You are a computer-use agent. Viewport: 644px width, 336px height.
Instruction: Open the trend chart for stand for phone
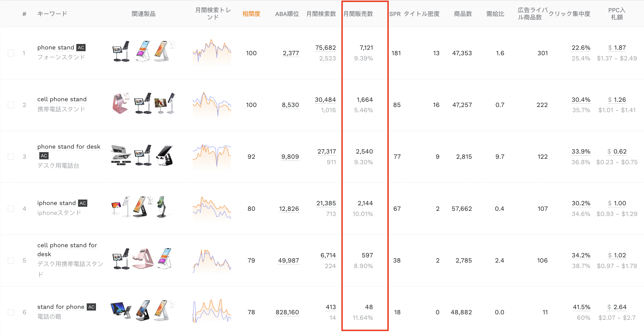click(212, 311)
